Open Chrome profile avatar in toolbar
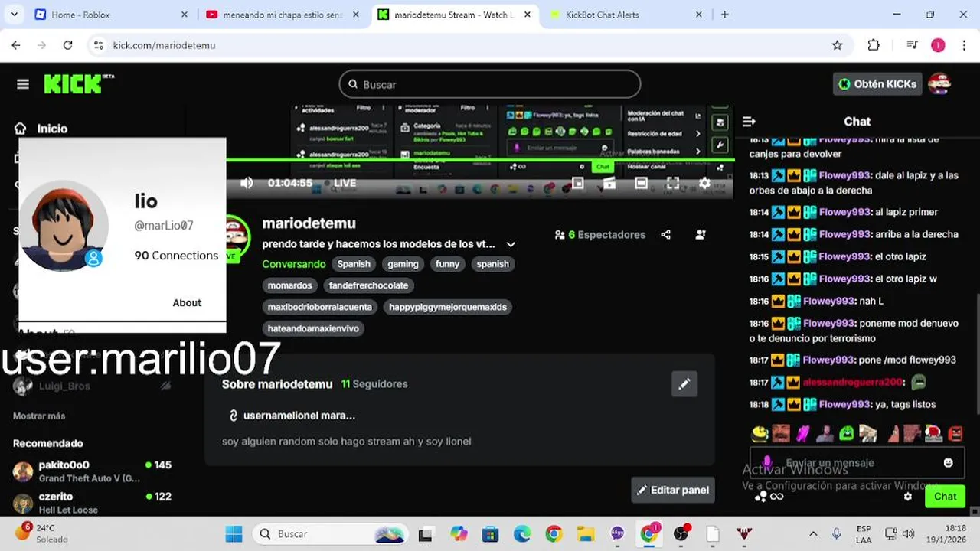The width and height of the screenshot is (980, 551). 938,45
